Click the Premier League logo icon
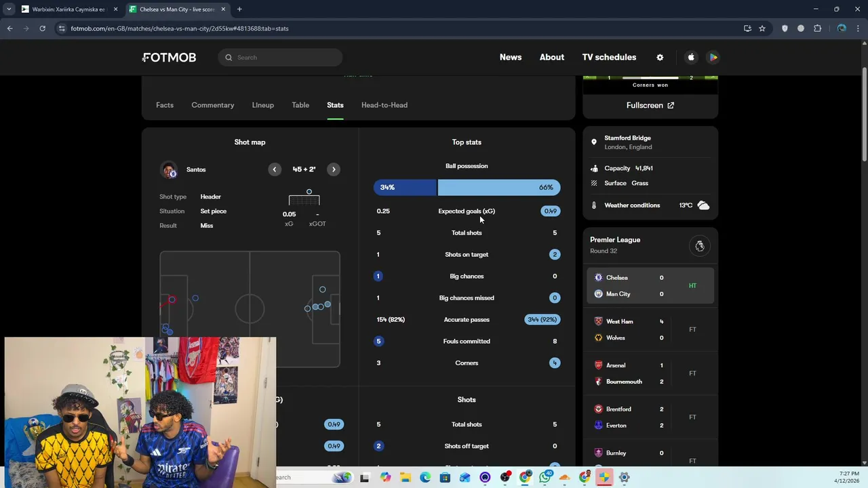This screenshot has height=488, width=868. 700,246
